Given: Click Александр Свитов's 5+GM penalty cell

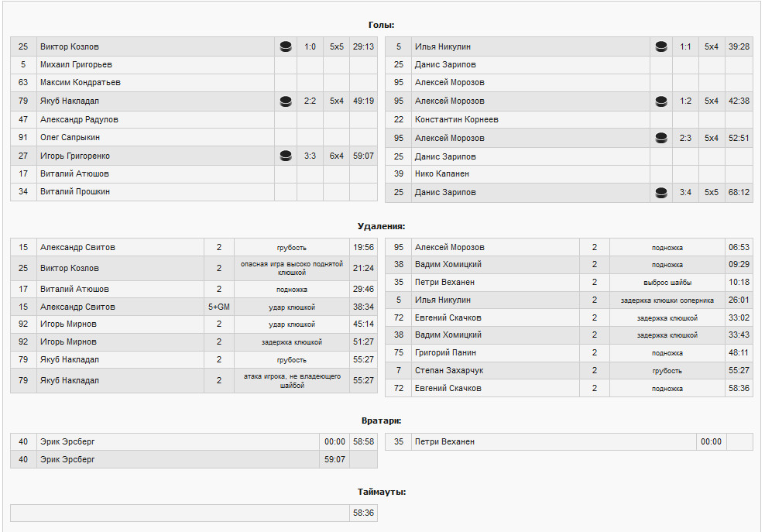Looking at the screenshot, I should pos(219,307).
